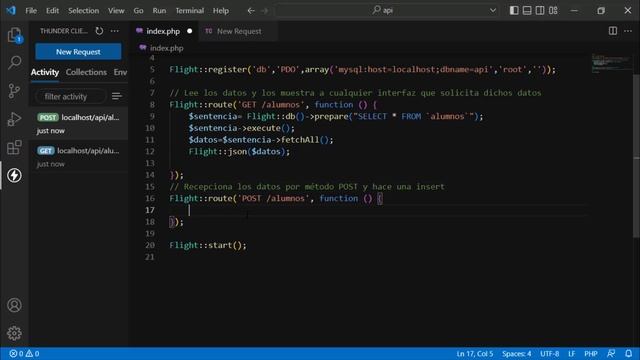Click the Go Back navigation arrow
This screenshot has width=640, height=360.
tap(251, 11)
